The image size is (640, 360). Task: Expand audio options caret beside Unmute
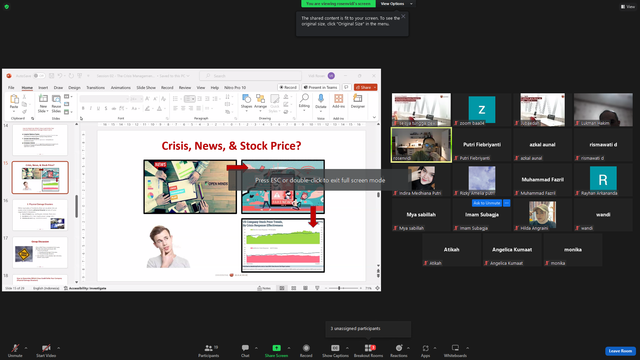[26, 348]
